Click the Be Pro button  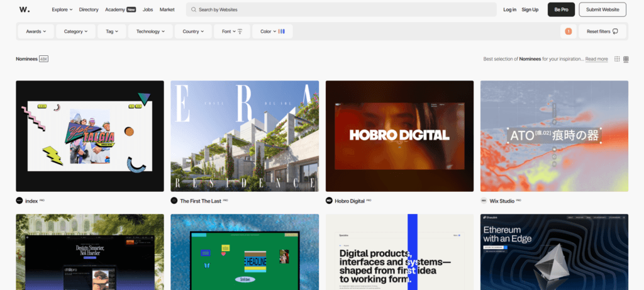(x=561, y=9)
